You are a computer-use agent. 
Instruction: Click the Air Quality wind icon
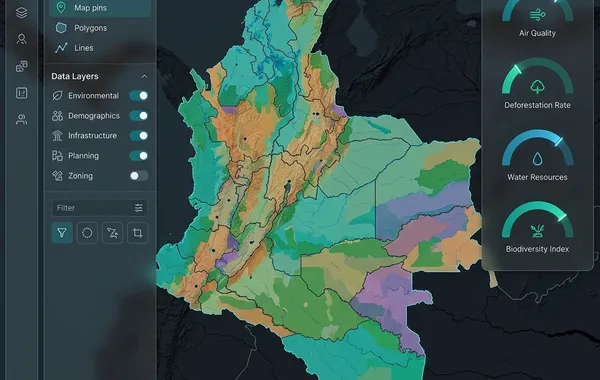coord(538,15)
